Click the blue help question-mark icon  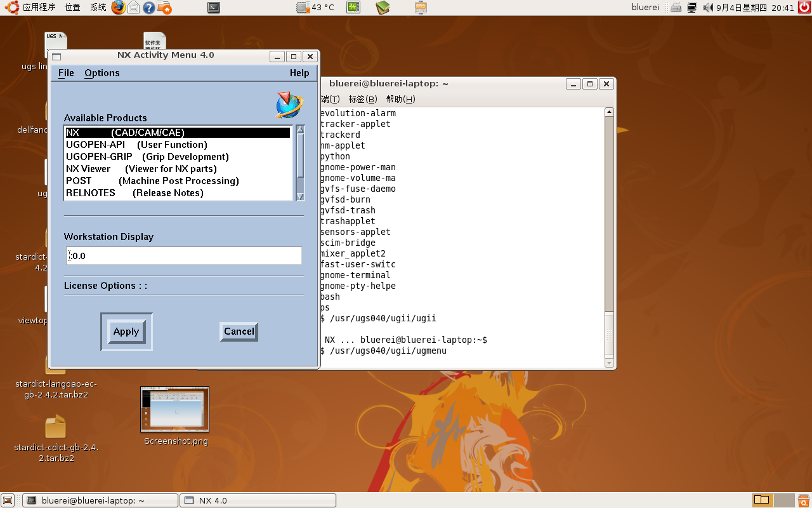(x=149, y=8)
